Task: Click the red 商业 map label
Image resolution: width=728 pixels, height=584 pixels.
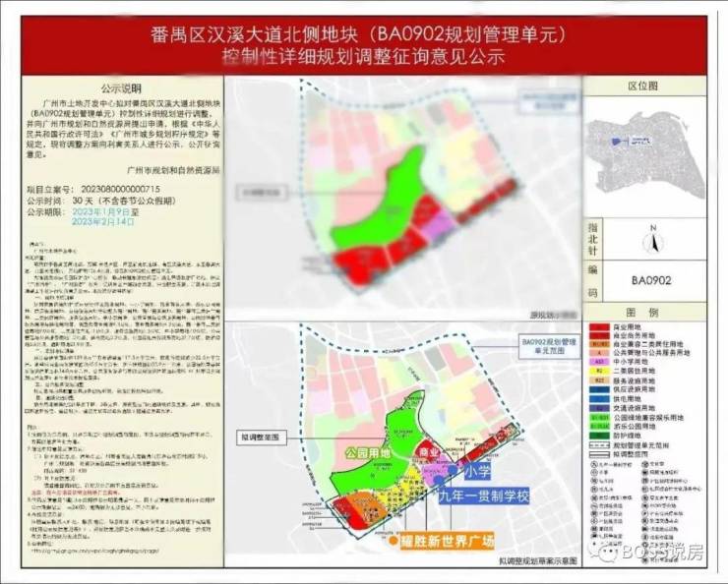Action: 428,452
